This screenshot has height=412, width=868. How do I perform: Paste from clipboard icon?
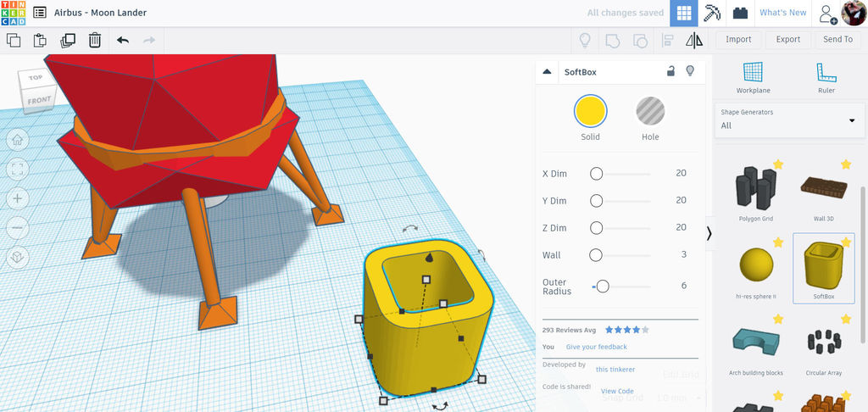click(40, 40)
